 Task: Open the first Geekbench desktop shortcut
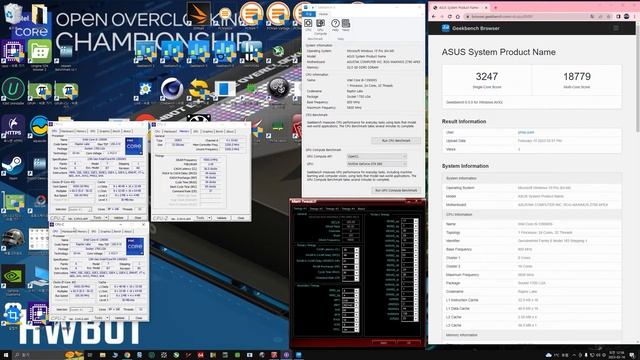click(x=145, y=53)
